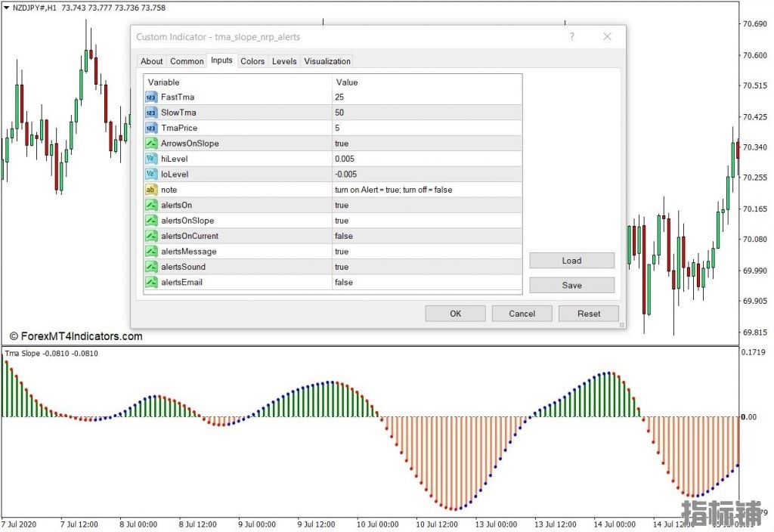
Task: Click the Load button
Action: coord(571,261)
